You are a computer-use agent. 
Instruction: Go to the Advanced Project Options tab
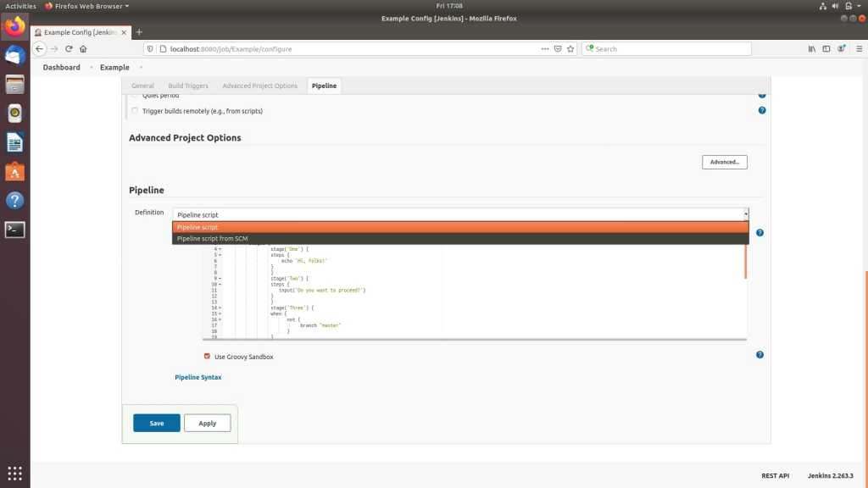pos(259,86)
